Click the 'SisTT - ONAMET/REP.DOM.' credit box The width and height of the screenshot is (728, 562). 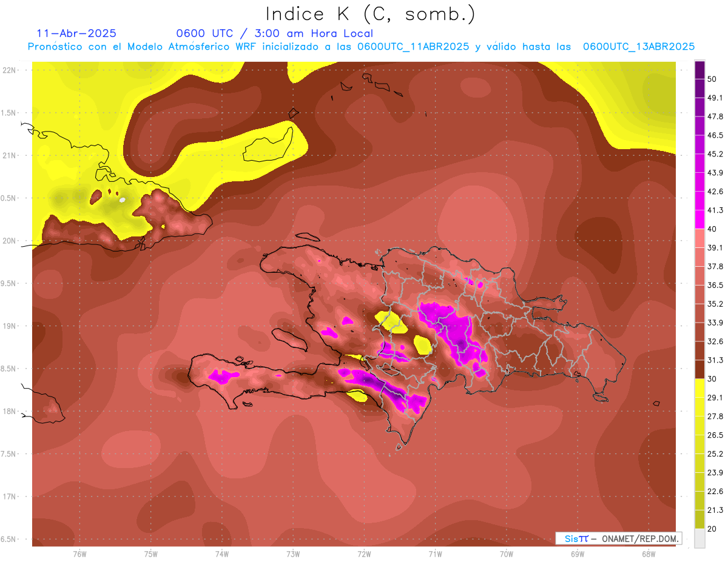618,538
